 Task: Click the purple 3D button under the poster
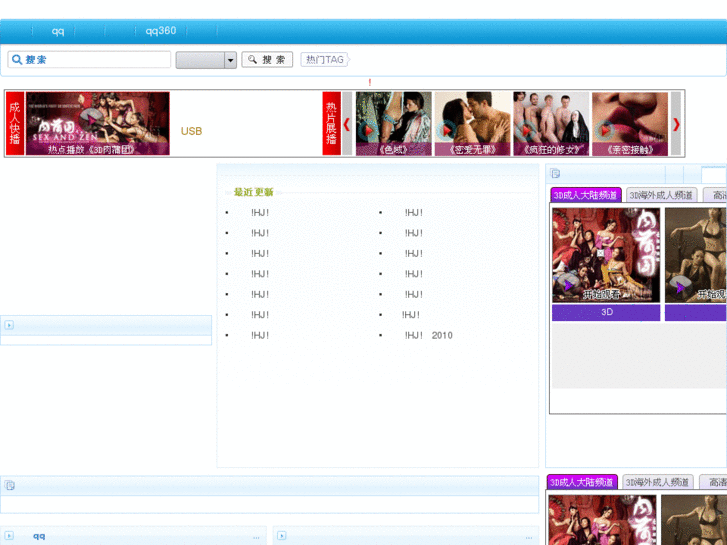tap(606, 312)
